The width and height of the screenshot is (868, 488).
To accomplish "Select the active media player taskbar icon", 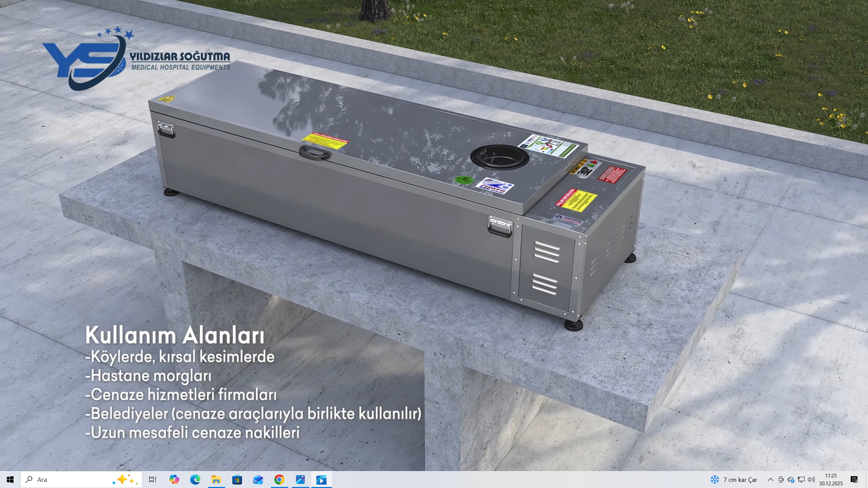I will [x=321, y=480].
